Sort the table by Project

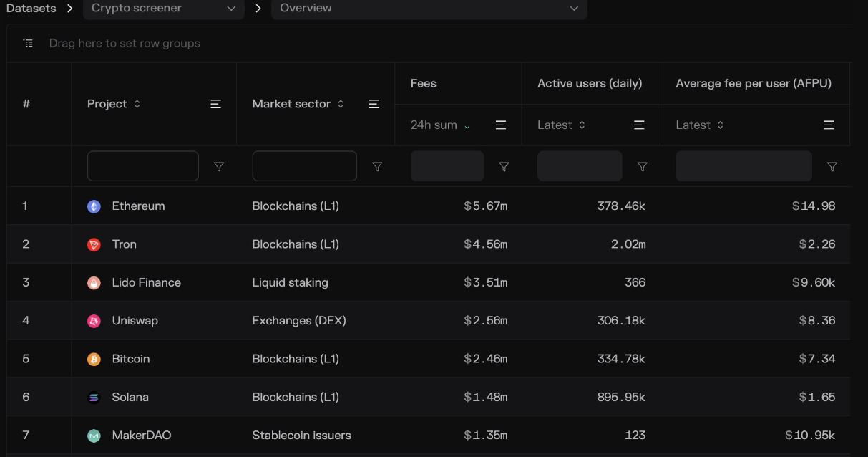point(114,104)
